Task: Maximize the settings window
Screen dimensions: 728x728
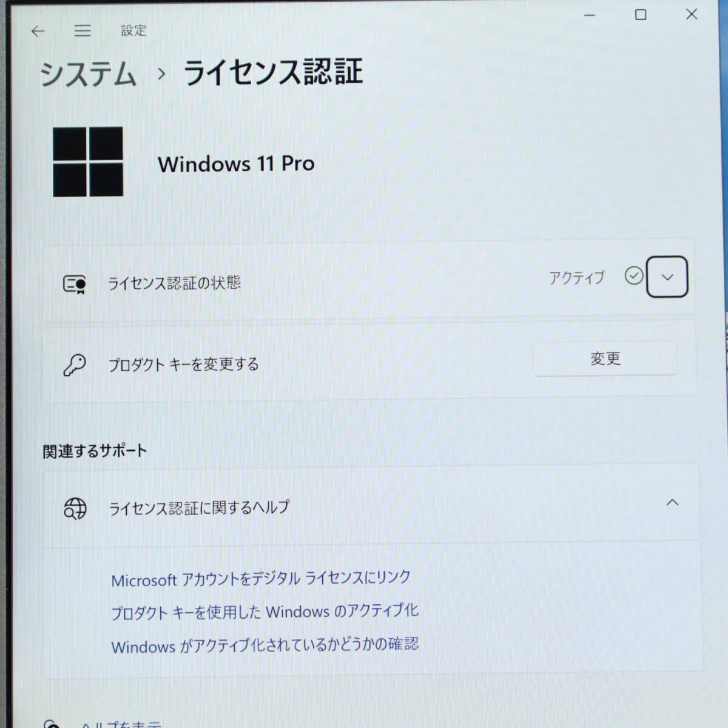Action: (x=641, y=15)
